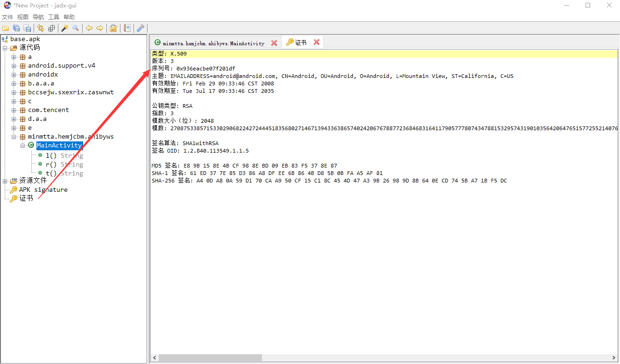Expand androidx package
The width and height of the screenshot is (620, 364).
point(14,75)
